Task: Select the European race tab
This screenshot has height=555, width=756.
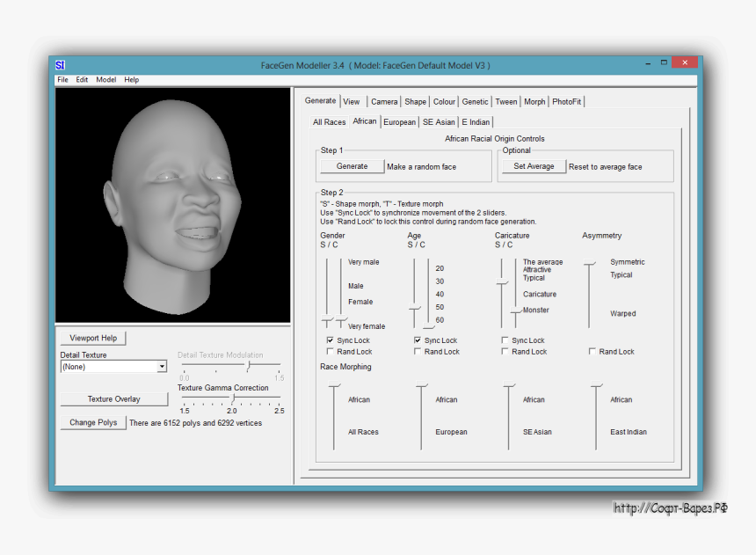Action: 399,122
